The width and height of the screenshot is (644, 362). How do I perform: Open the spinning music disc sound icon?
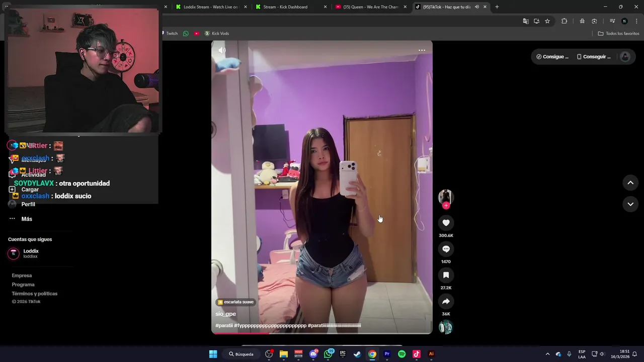point(446,327)
